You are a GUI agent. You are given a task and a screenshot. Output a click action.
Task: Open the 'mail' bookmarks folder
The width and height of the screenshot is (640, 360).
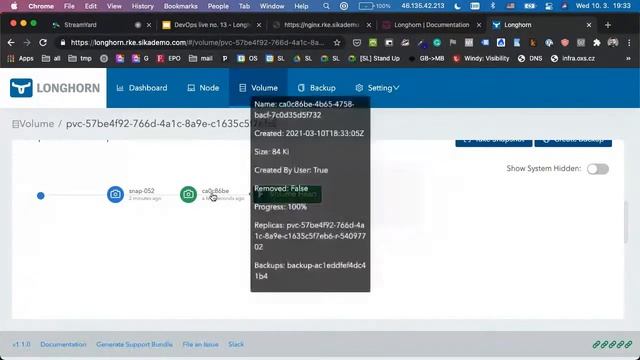click(201, 58)
